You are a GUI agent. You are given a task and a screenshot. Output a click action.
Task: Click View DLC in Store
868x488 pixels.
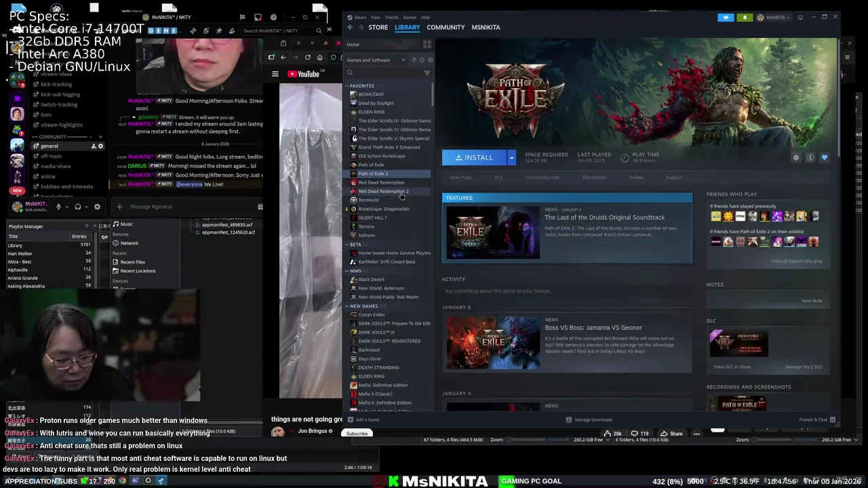[x=732, y=367]
